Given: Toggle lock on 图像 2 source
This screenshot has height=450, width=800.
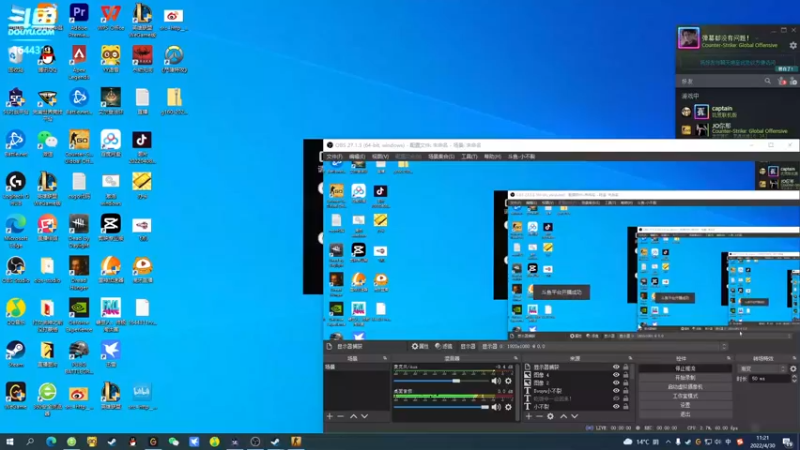Looking at the screenshot, I should tap(626, 382).
